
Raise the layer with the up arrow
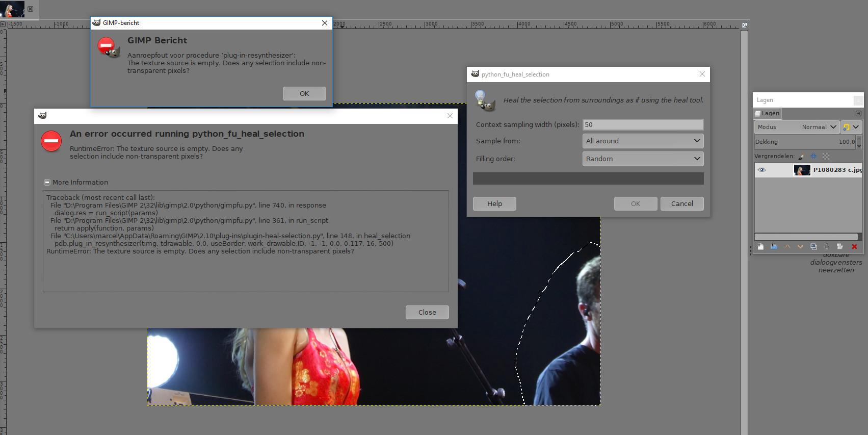pyautogui.click(x=787, y=247)
